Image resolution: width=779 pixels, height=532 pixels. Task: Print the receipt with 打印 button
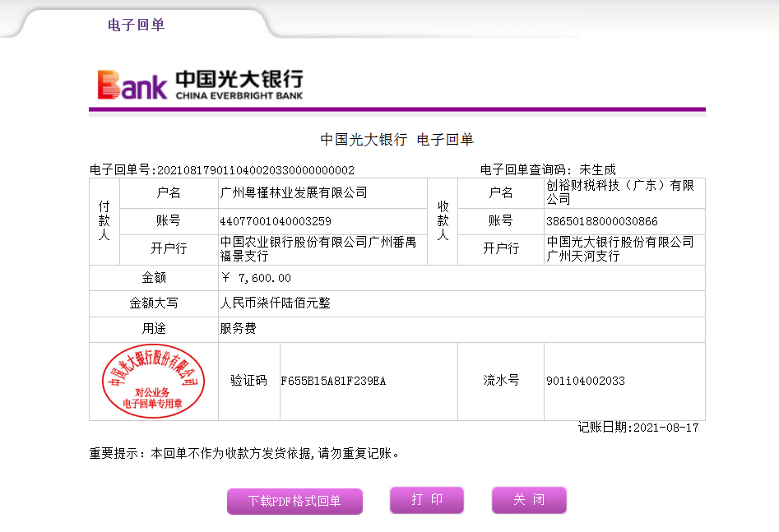(x=427, y=500)
